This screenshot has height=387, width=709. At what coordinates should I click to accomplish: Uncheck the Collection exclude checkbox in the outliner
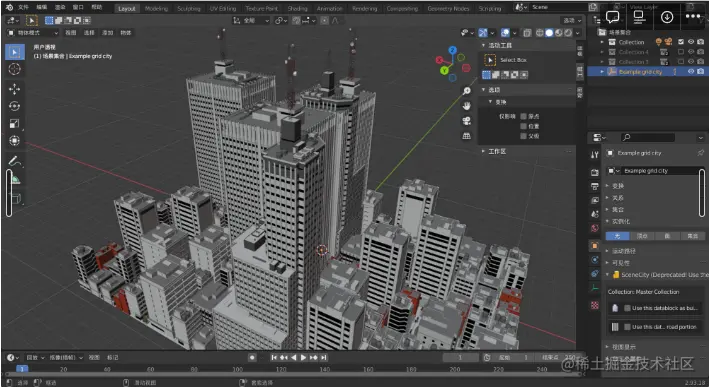tap(681, 42)
